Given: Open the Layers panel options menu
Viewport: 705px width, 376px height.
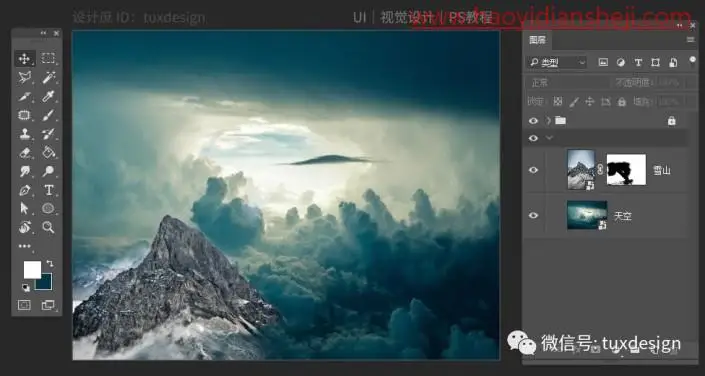Looking at the screenshot, I should pyautogui.click(x=691, y=40).
